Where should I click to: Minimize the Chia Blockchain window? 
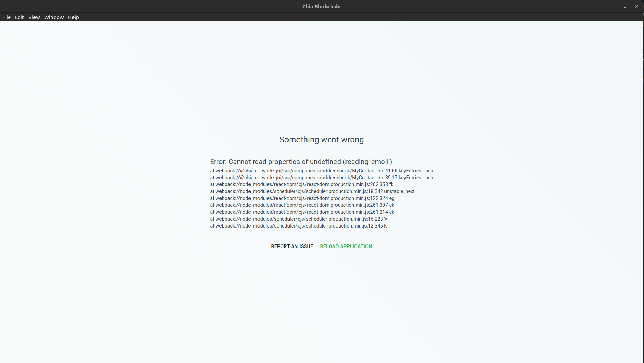tap(613, 6)
